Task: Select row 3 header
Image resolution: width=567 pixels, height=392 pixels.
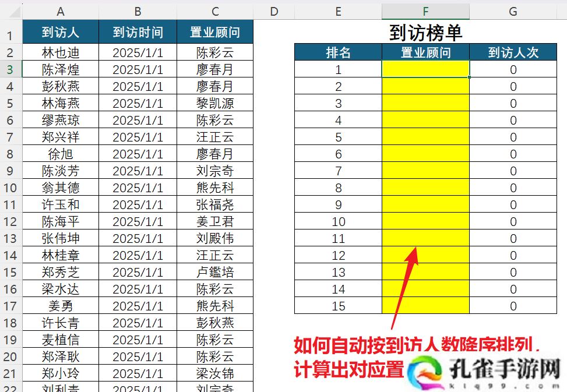Action: (x=11, y=69)
